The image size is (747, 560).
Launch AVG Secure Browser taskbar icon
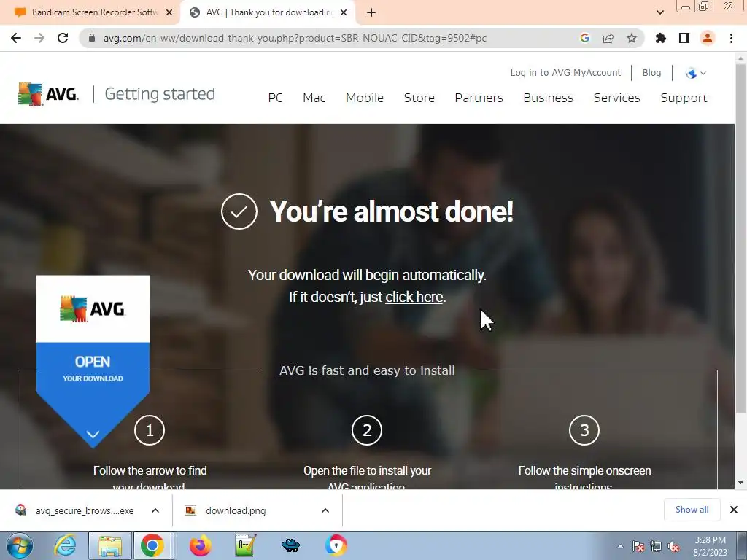point(336,545)
